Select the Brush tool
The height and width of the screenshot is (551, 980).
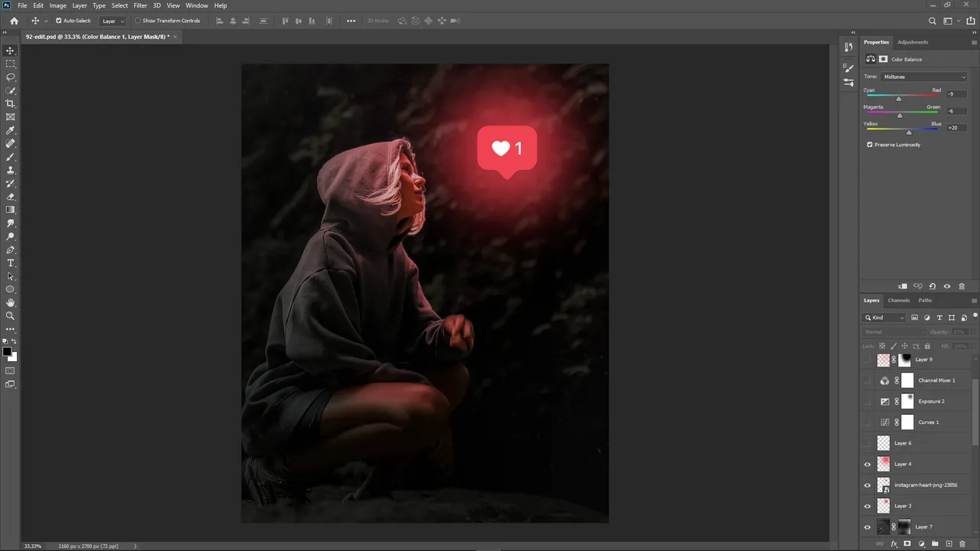10,157
